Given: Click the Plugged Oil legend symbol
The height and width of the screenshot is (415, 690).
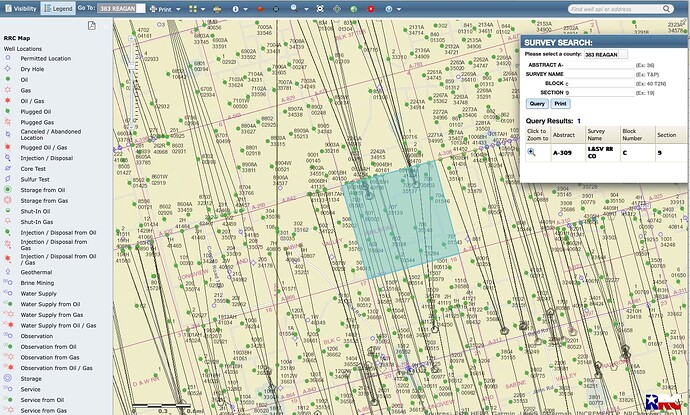Looking at the screenshot, I should click(x=7, y=111).
